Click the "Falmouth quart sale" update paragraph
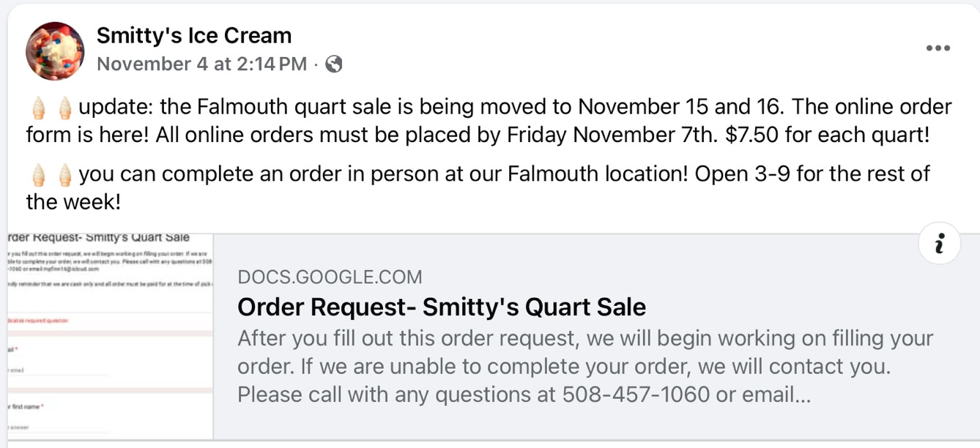 point(488,121)
